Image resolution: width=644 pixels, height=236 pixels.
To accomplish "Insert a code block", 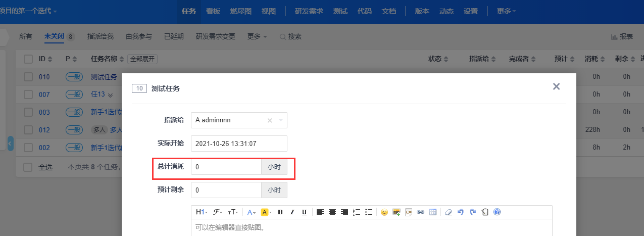I will tap(409, 212).
